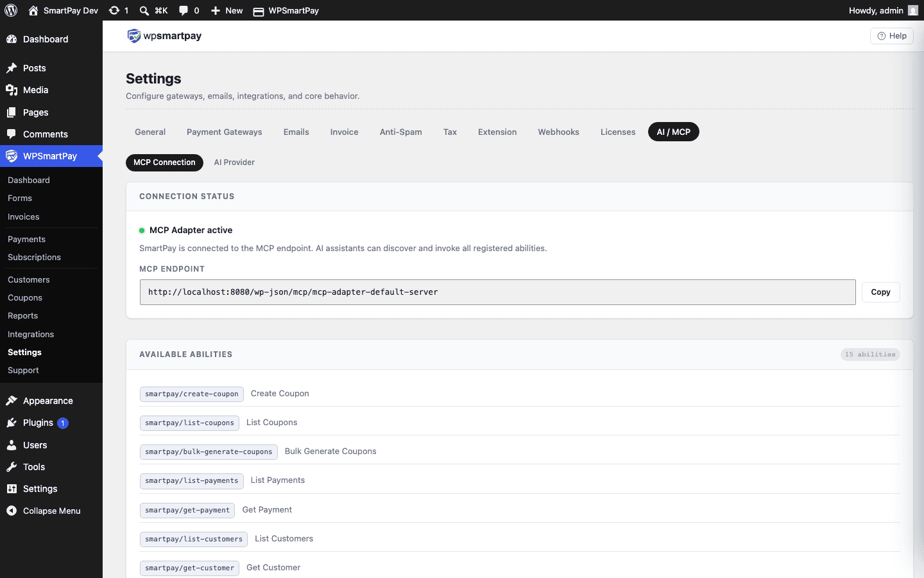Open the search command palette icon
Viewport: 924px width, 578px height.
pyautogui.click(x=144, y=10)
